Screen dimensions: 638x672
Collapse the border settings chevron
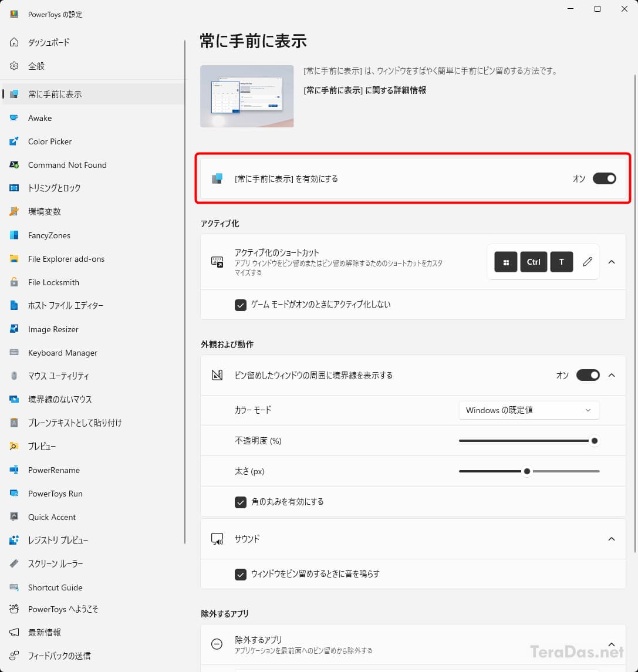coord(612,376)
